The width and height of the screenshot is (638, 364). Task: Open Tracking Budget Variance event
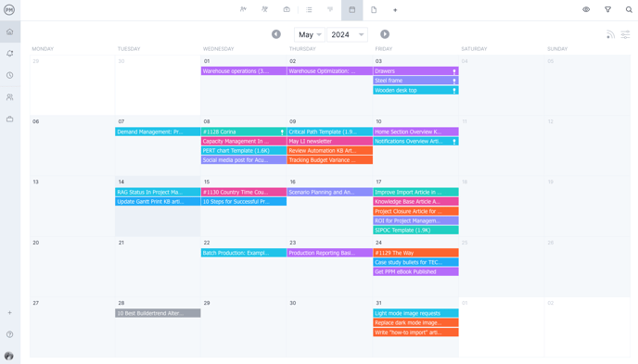329,160
